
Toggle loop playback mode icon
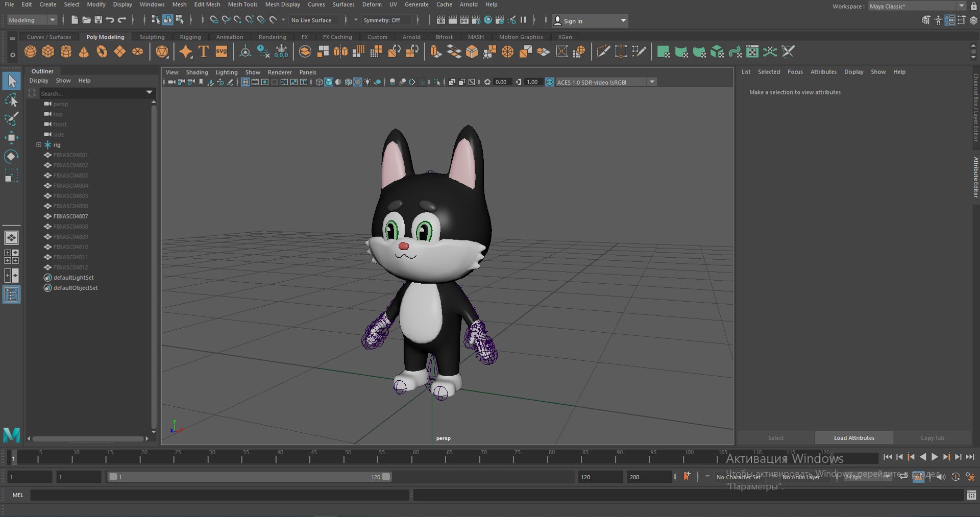click(x=903, y=477)
